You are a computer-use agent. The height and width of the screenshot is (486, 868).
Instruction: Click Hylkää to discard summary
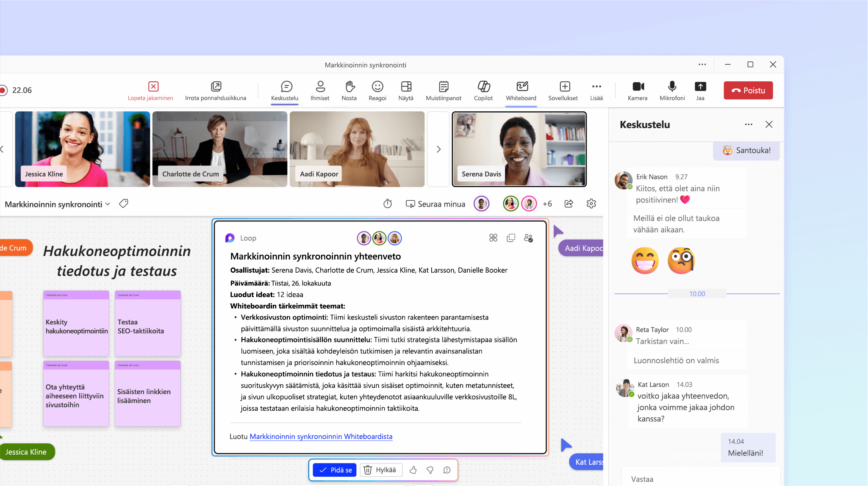pos(377,470)
